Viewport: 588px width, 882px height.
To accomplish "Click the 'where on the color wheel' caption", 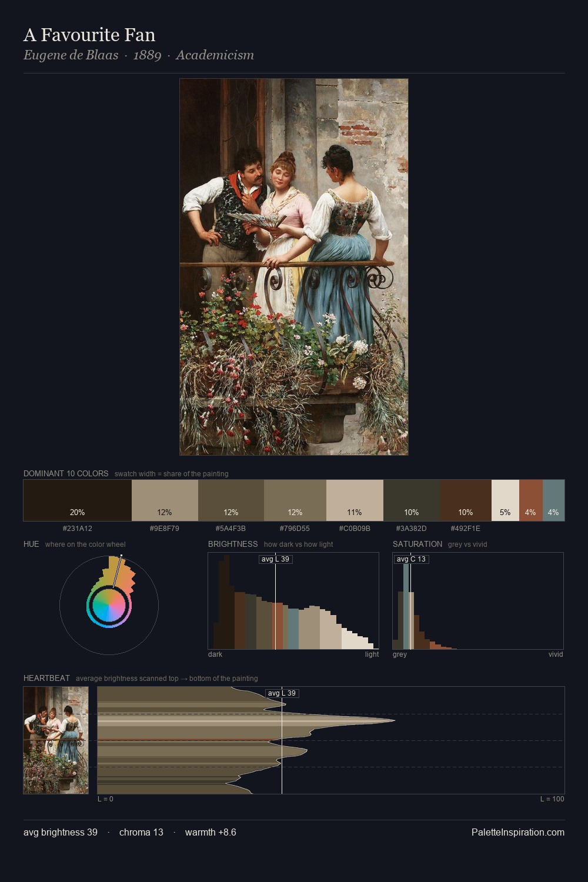I will [x=85, y=544].
